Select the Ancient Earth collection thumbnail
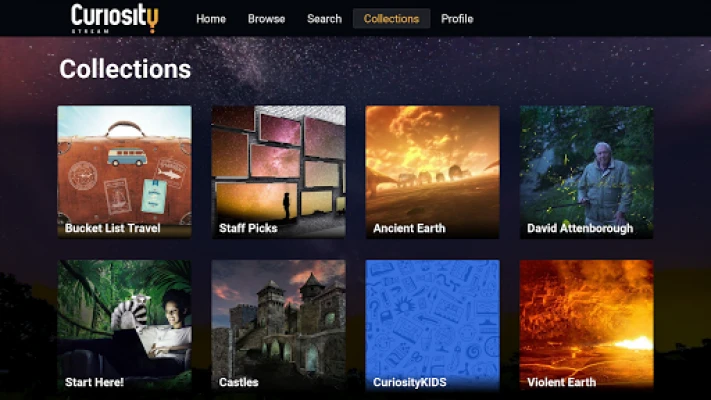 pos(433,172)
